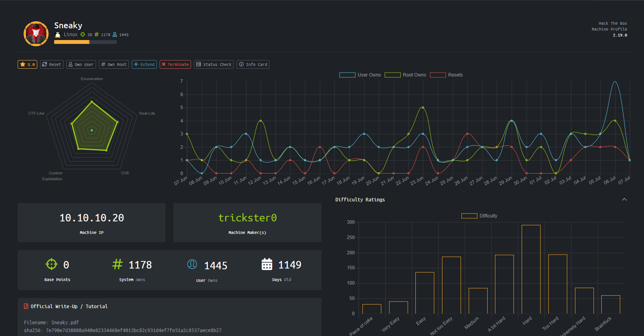This screenshot has width=644, height=336.
Task: Click the 23 Jun Root Owns peak point
Action: [x=423, y=108]
